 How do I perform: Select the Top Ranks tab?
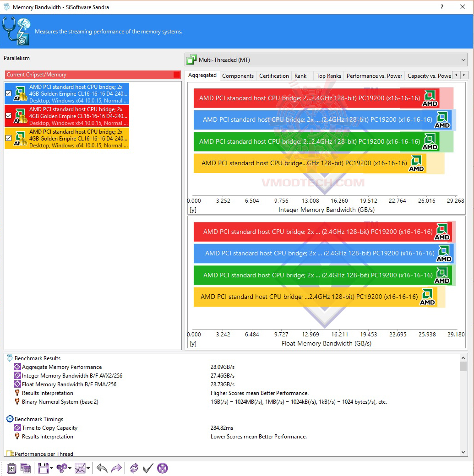tap(328, 76)
